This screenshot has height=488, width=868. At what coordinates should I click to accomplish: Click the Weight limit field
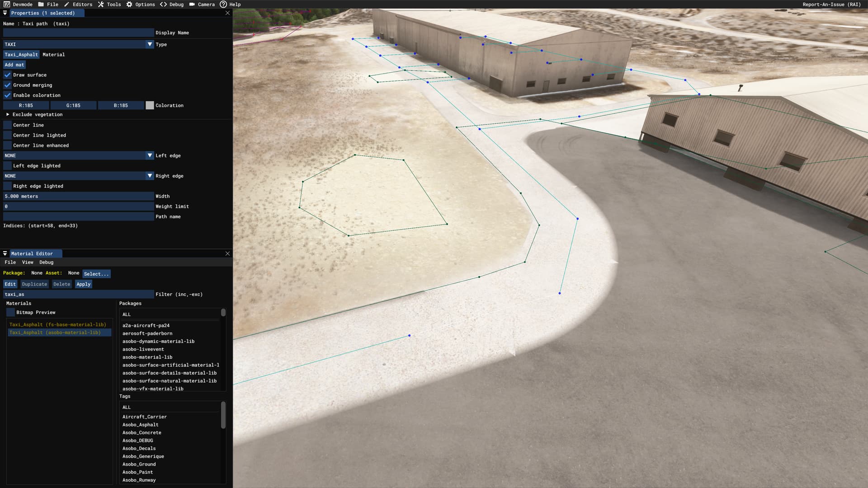pyautogui.click(x=79, y=206)
